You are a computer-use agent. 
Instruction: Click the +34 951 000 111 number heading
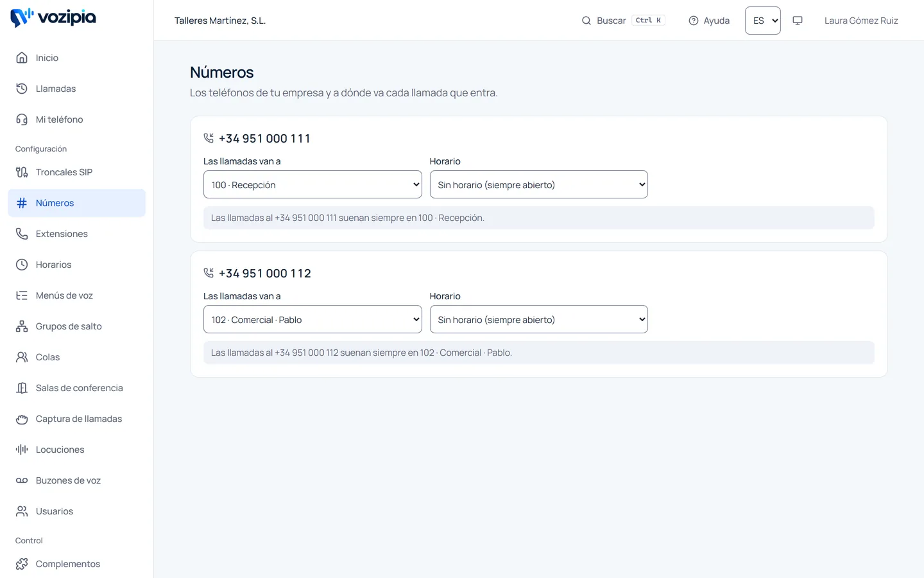coord(264,139)
